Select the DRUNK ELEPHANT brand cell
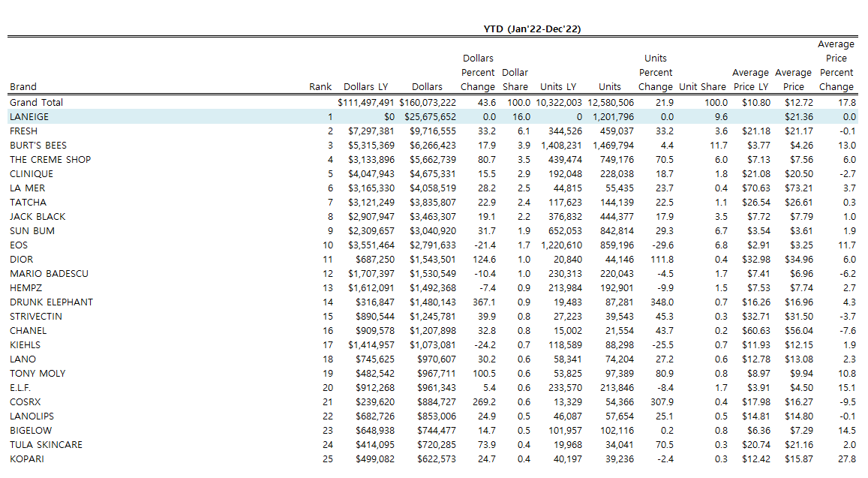Screen dimensions: 868x478 (51, 302)
